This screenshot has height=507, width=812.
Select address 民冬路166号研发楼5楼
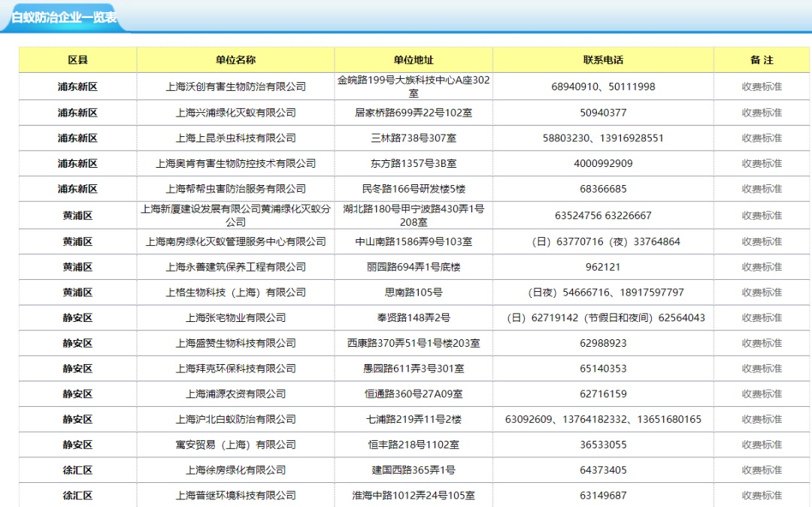coord(414,189)
